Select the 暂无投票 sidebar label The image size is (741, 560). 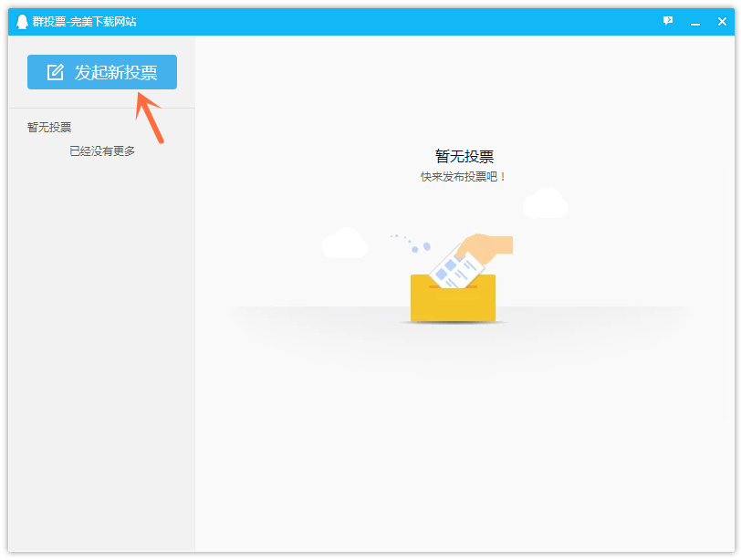49,127
